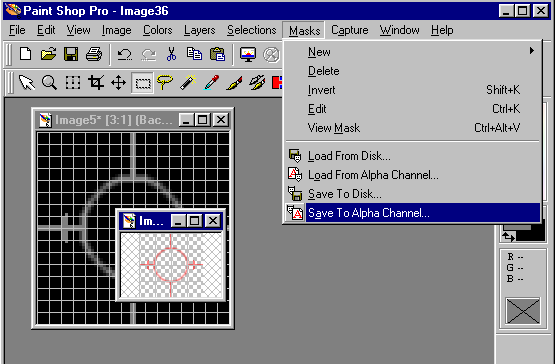Click the Save floppy disk icon
Viewport: 555px width, 364px height.
(71, 55)
